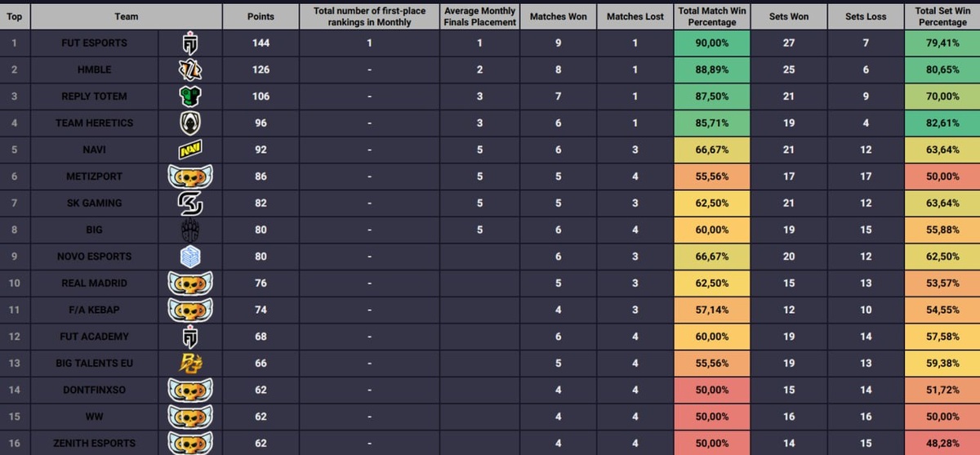Screen dimensions: 980x455
Task: Click the NAVI yellow logo
Action: [x=189, y=149]
